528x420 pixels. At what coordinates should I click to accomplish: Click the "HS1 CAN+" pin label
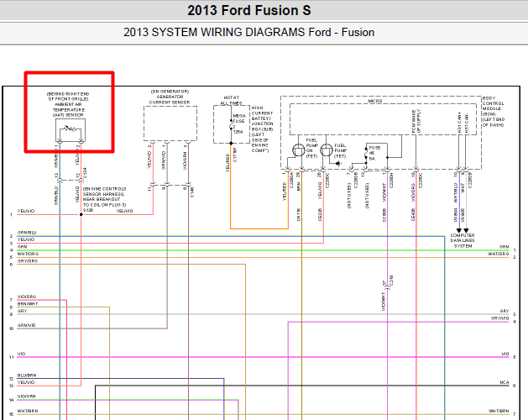point(459,123)
